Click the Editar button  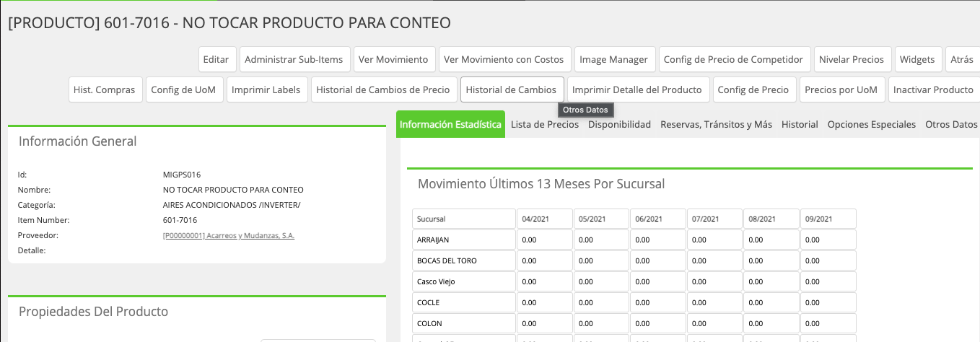pyautogui.click(x=216, y=60)
